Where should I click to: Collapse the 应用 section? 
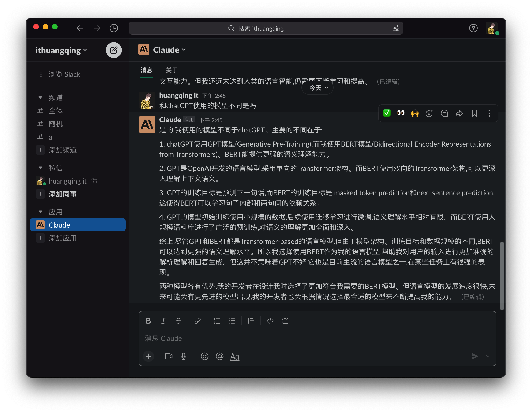[40, 212]
